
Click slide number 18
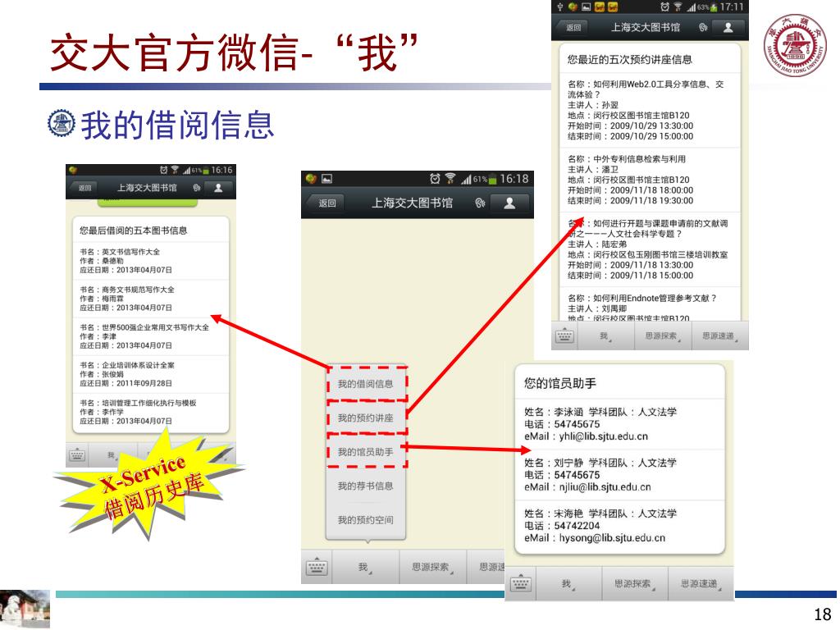(822, 614)
